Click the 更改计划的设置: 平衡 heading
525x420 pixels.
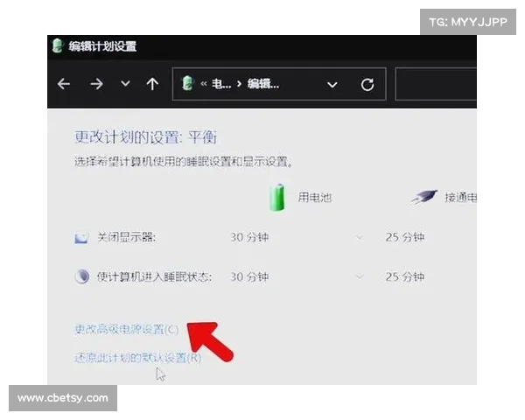pyautogui.click(x=145, y=137)
